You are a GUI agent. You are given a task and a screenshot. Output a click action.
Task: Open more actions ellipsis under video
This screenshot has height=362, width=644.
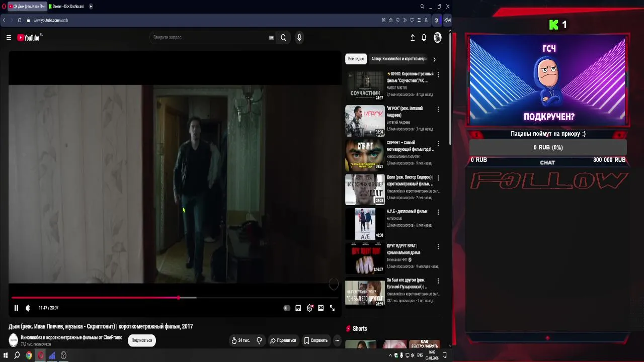pos(338,340)
